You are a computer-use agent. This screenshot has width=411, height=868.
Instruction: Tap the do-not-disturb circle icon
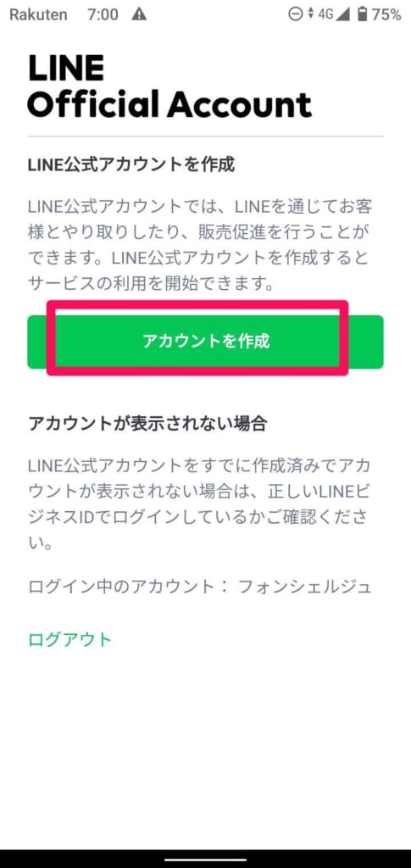point(296,14)
